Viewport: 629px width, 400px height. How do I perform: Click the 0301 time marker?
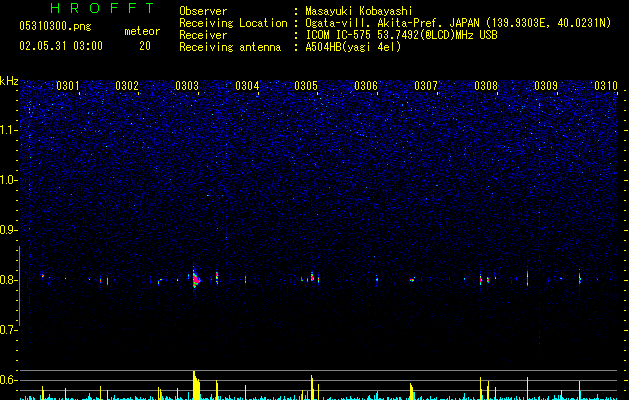coord(67,86)
